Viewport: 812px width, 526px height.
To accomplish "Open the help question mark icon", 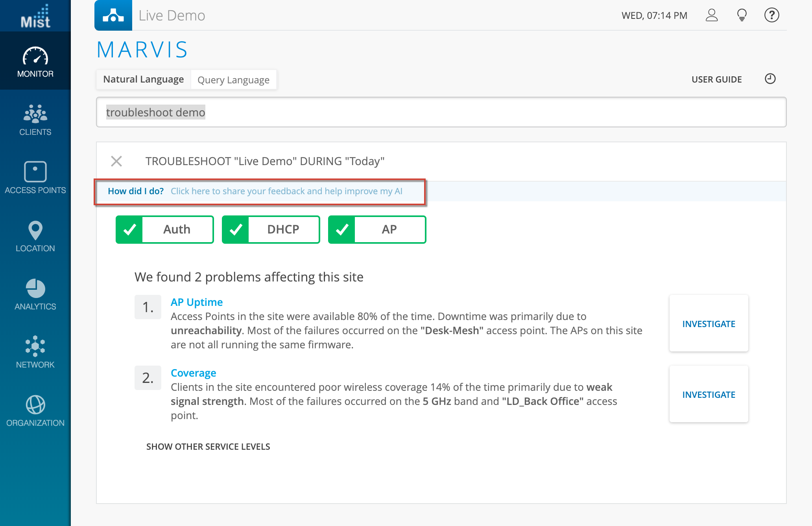I will [x=771, y=15].
